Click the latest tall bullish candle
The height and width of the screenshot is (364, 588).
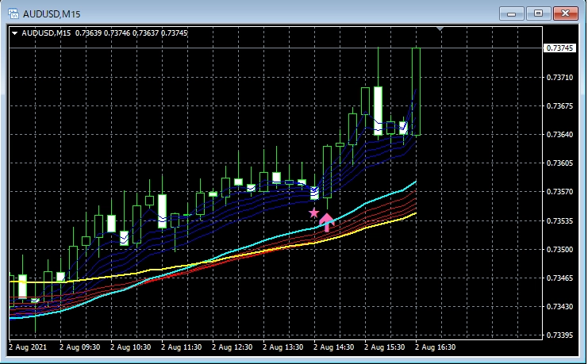point(417,91)
